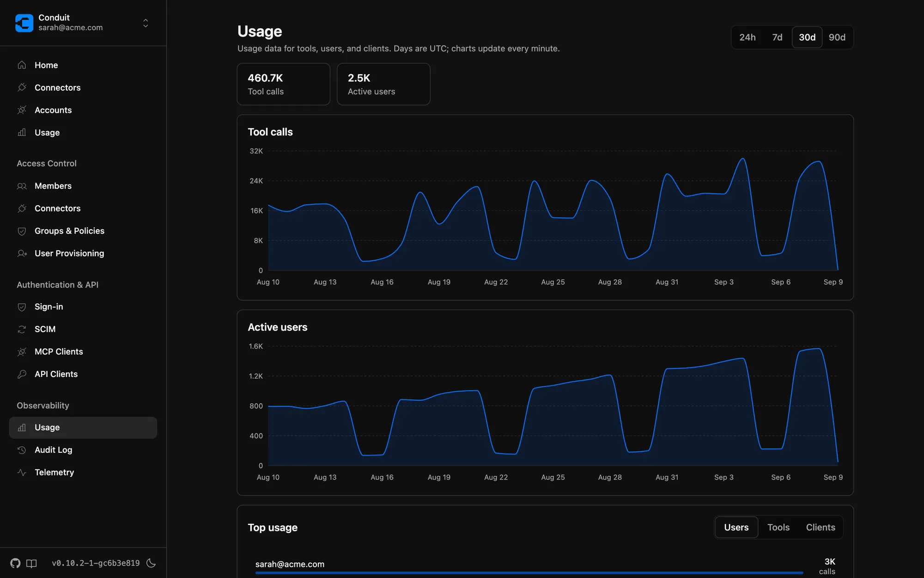Click the Groups & Policies shield icon
Image resolution: width=924 pixels, height=578 pixels.
tap(22, 231)
